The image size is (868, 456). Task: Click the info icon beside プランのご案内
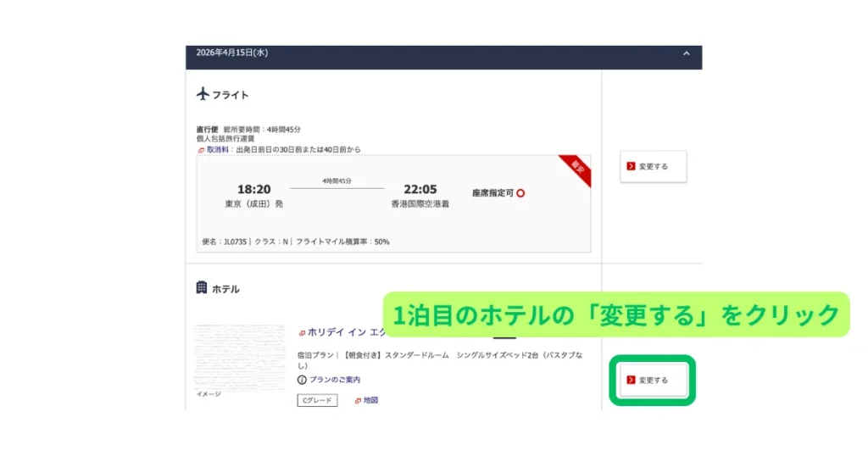(302, 379)
